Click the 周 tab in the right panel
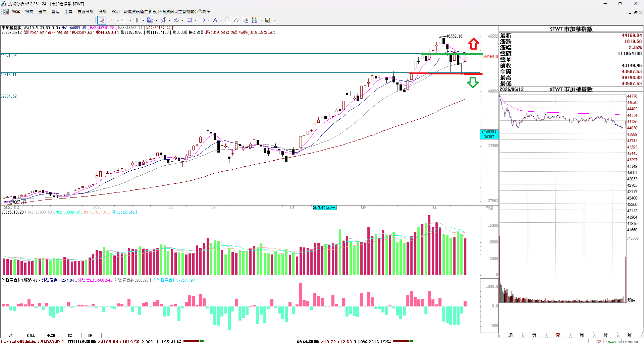The width and height of the screenshot is (644, 343). (582, 335)
